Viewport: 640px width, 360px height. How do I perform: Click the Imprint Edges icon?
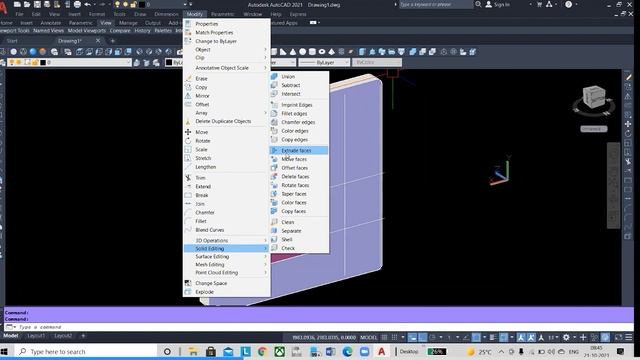pyautogui.click(x=274, y=104)
